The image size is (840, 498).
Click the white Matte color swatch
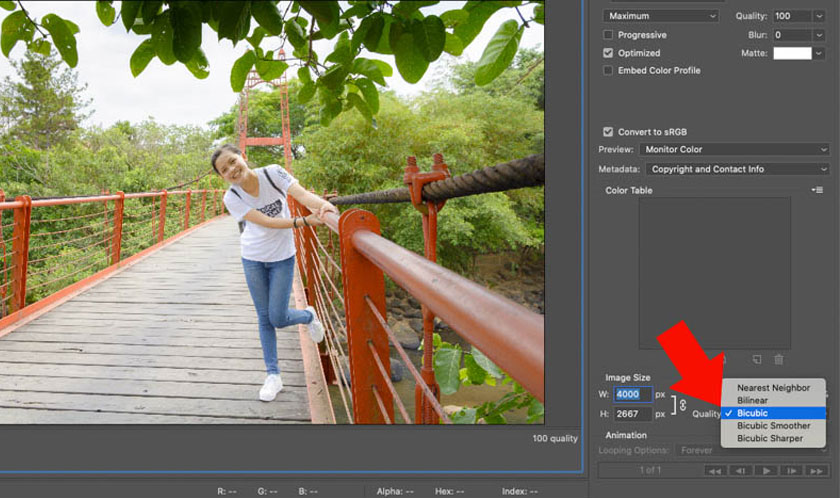click(x=792, y=53)
